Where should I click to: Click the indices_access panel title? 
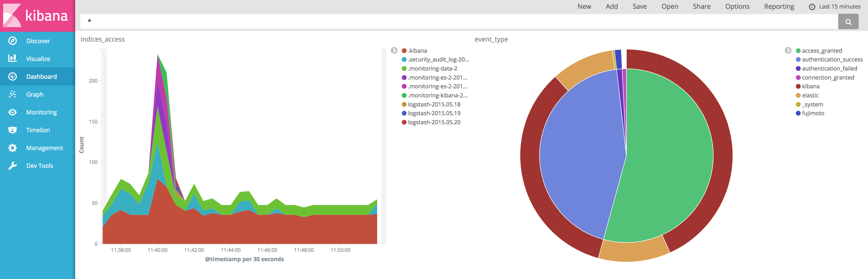[x=103, y=40]
